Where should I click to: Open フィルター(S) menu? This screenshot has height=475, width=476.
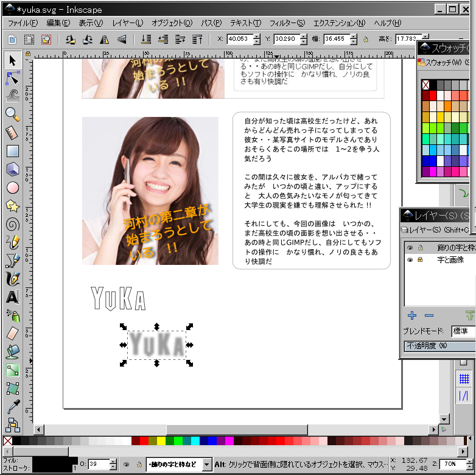point(287,23)
